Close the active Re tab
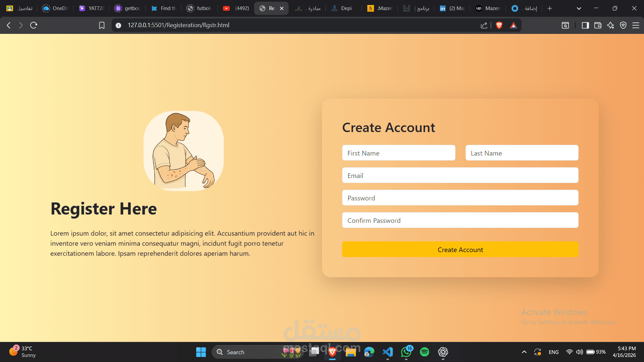 (282, 8)
